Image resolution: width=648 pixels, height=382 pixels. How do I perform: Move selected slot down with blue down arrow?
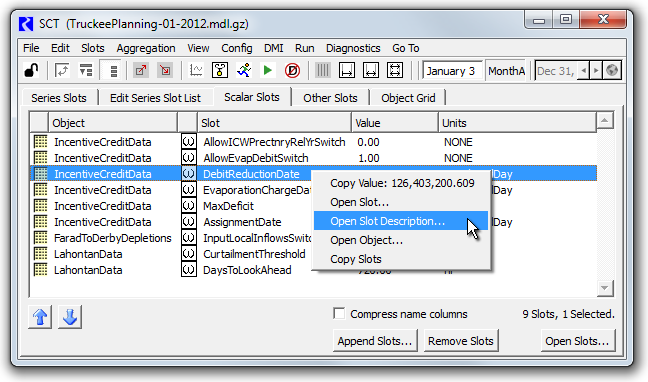click(70, 317)
